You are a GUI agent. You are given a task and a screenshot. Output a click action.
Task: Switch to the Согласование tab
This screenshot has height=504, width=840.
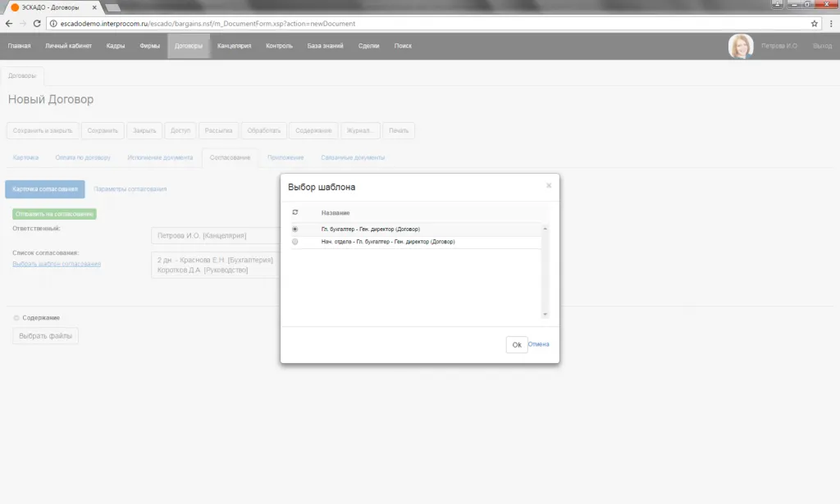(230, 157)
